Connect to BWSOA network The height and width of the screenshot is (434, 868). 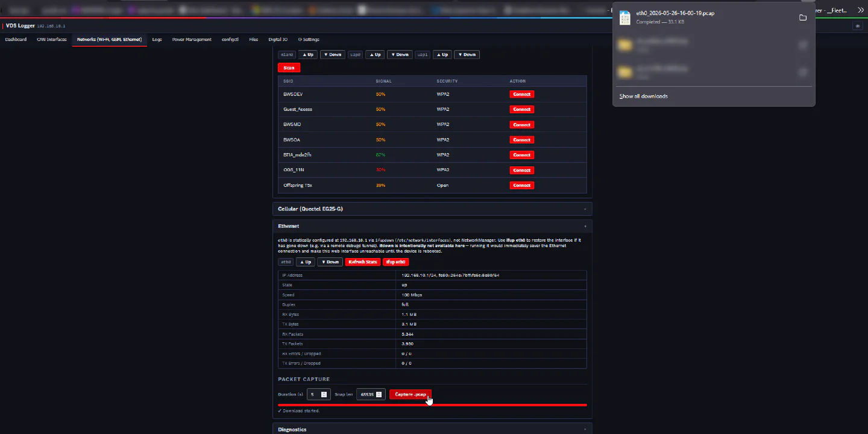(522, 140)
